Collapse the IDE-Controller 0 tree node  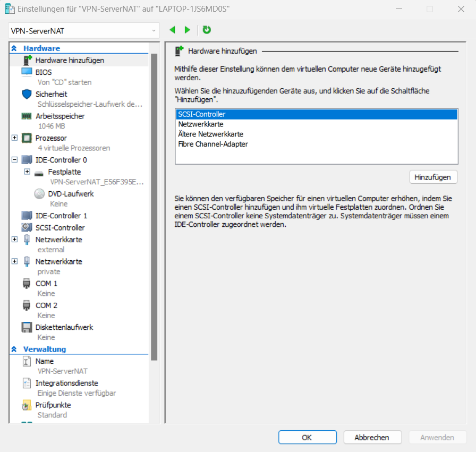tap(14, 160)
